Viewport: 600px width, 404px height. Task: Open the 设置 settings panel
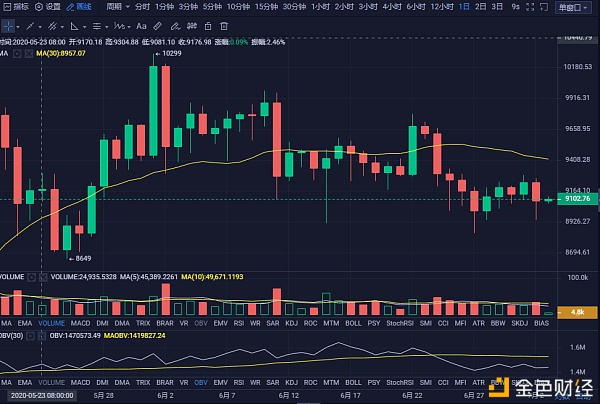pyautogui.click(x=48, y=7)
